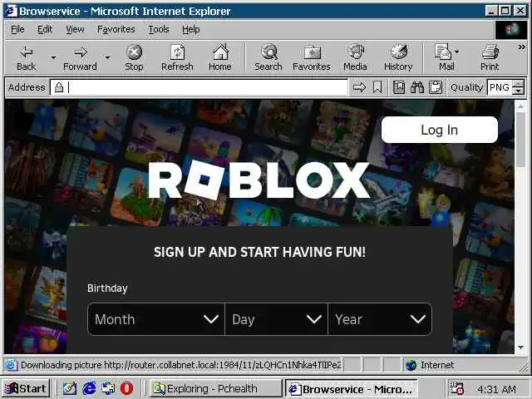
Task: Click inside the Address input field
Action: pyautogui.click(x=199, y=87)
